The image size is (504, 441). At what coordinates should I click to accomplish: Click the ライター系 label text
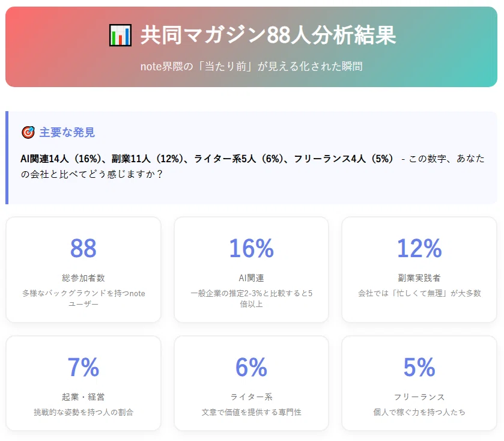coord(251,397)
